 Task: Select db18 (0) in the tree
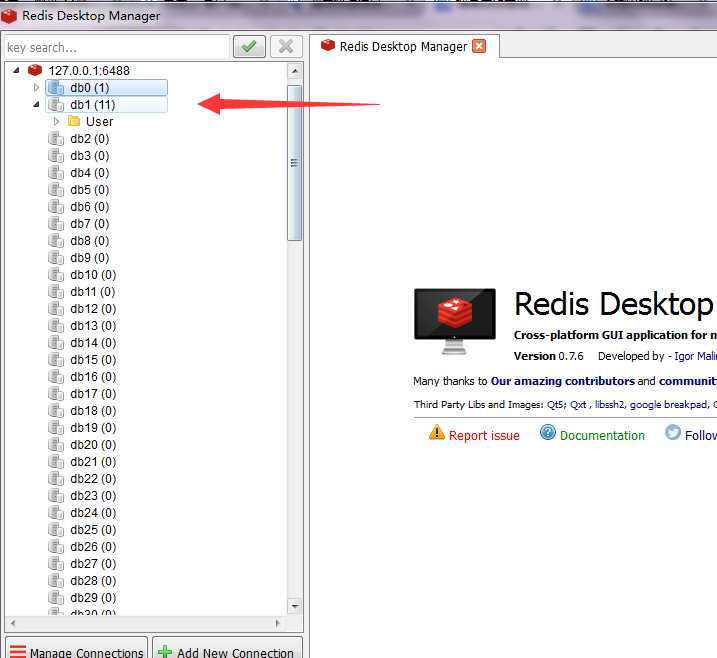(x=93, y=411)
